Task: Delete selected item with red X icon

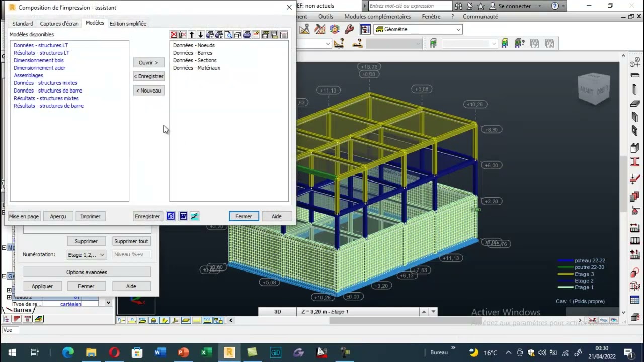Action: click(x=174, y=35)
